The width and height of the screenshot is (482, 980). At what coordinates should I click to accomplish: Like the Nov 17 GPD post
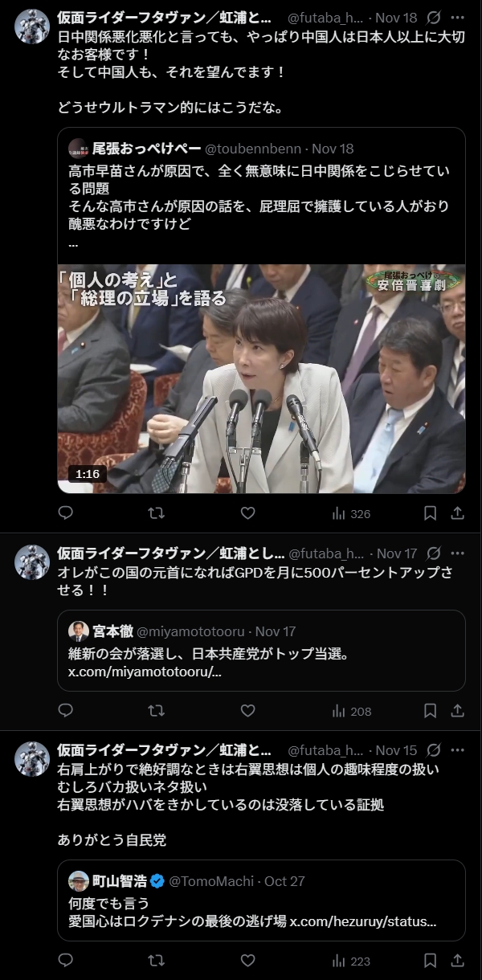coord(248,710)
